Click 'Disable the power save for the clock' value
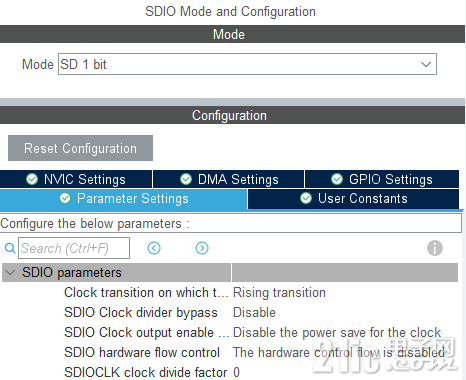This screenshot has height=380, width=466. coord(337,333)
